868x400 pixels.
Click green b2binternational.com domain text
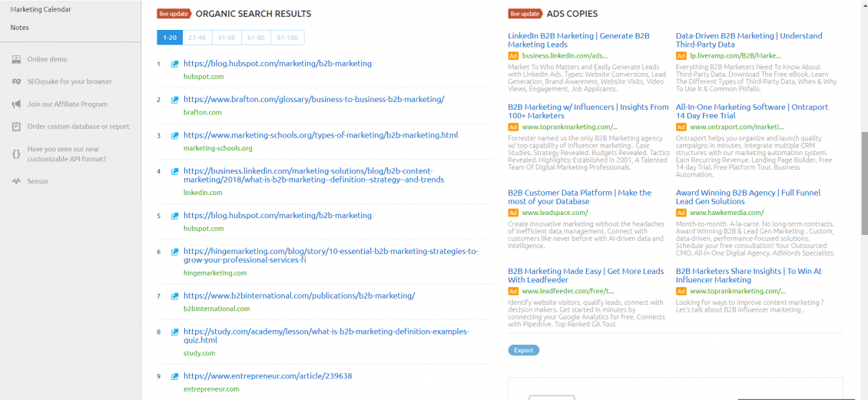point(217,309)
